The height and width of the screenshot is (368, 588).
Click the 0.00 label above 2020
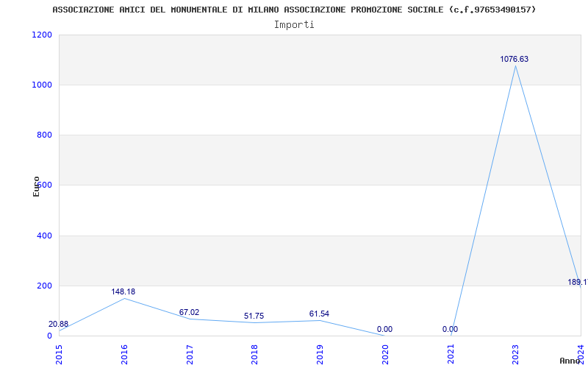pyautogui.click(x=384, y=329)
